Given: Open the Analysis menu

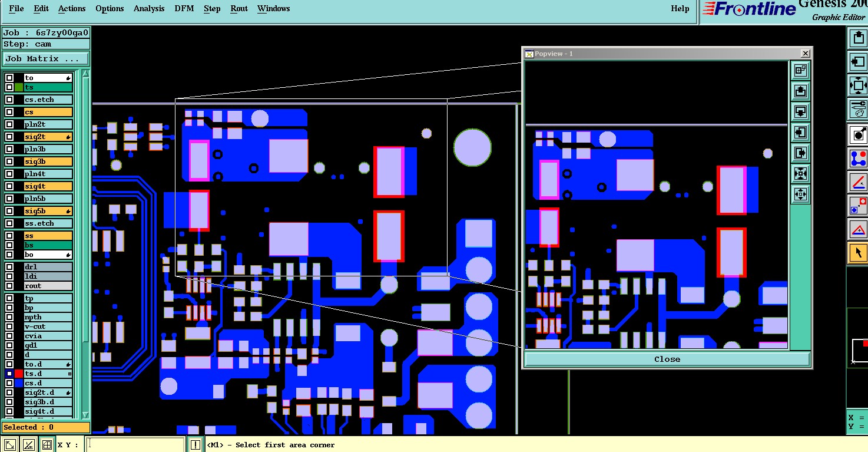Looking at the screenshot, I should tap(149, 8).
